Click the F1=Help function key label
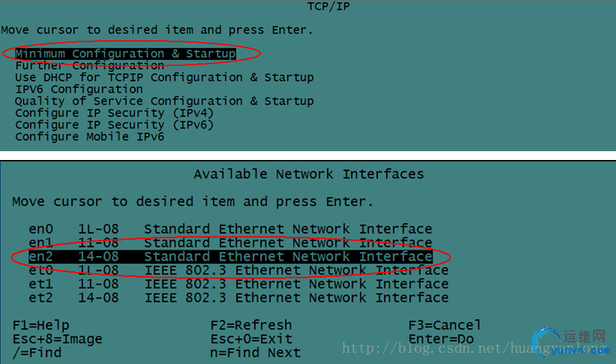Viewport: 616px width, 364px height. pyautogui.click(x=41, y=326)
